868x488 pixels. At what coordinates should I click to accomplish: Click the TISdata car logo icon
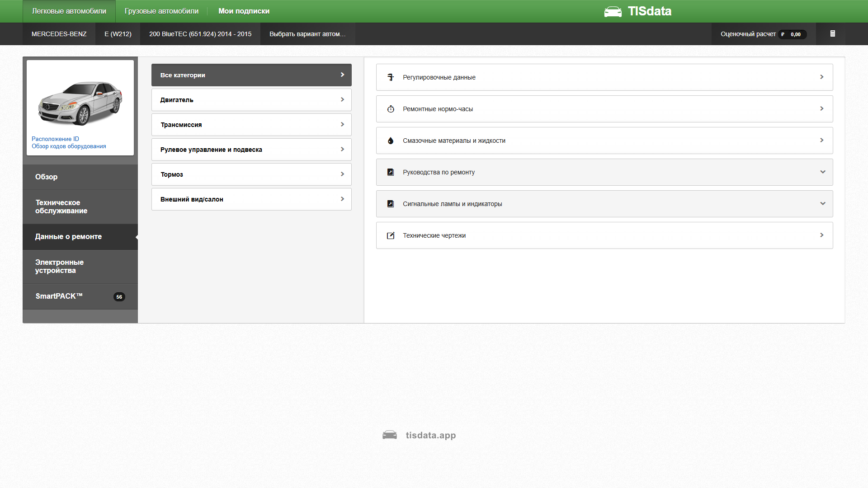[x=613, y=12]
